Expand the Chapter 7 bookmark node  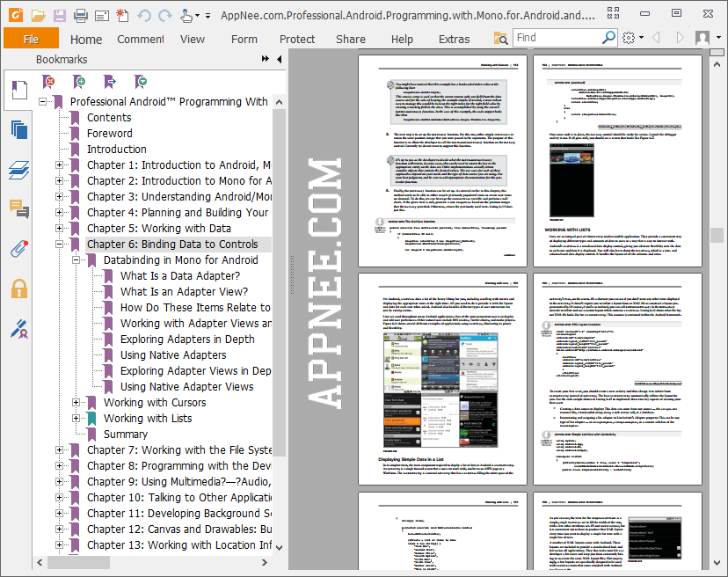click(60, 449)
